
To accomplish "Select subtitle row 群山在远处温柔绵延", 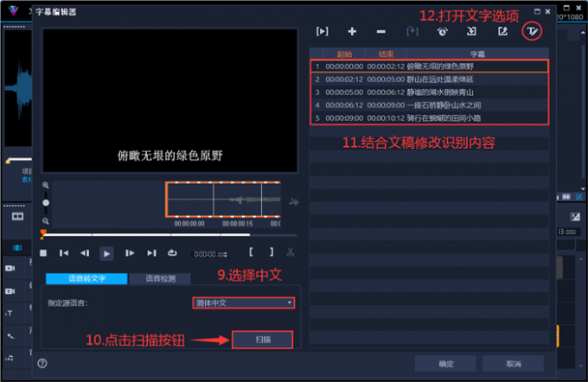I will (x=430, y=80).
